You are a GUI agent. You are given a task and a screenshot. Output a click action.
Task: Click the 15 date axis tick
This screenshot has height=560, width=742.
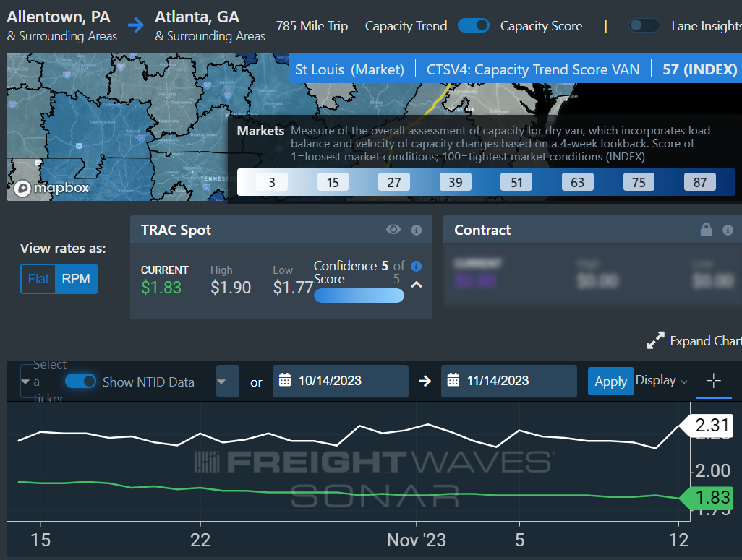pos(40,540)
